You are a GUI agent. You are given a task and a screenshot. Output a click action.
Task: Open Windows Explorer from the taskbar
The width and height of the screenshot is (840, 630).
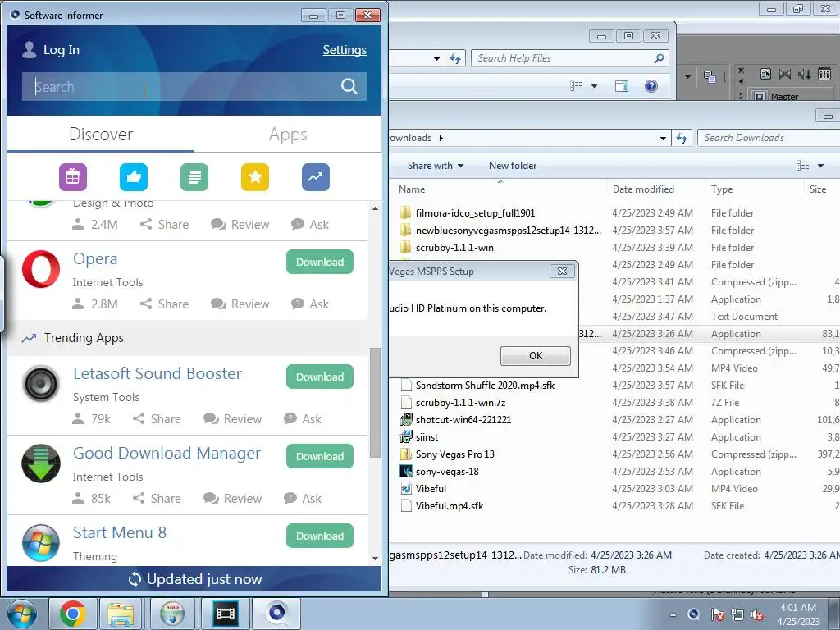[121, 614]
